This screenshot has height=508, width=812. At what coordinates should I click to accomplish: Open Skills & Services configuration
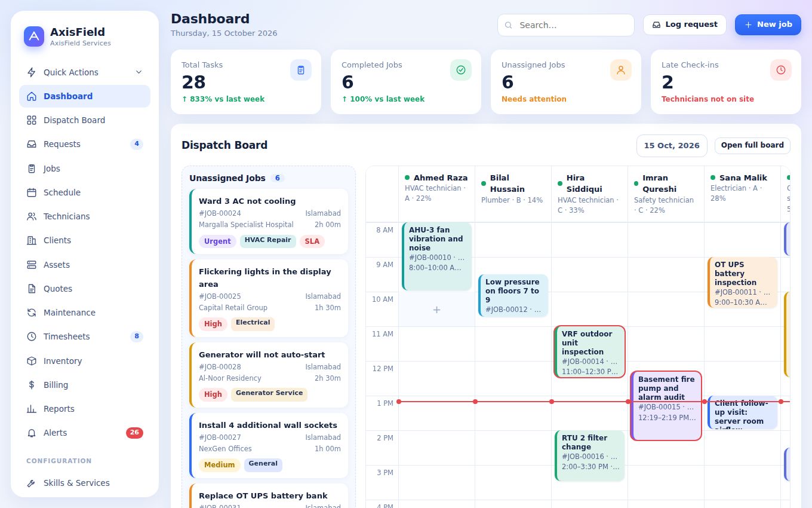tap(85, 483)
